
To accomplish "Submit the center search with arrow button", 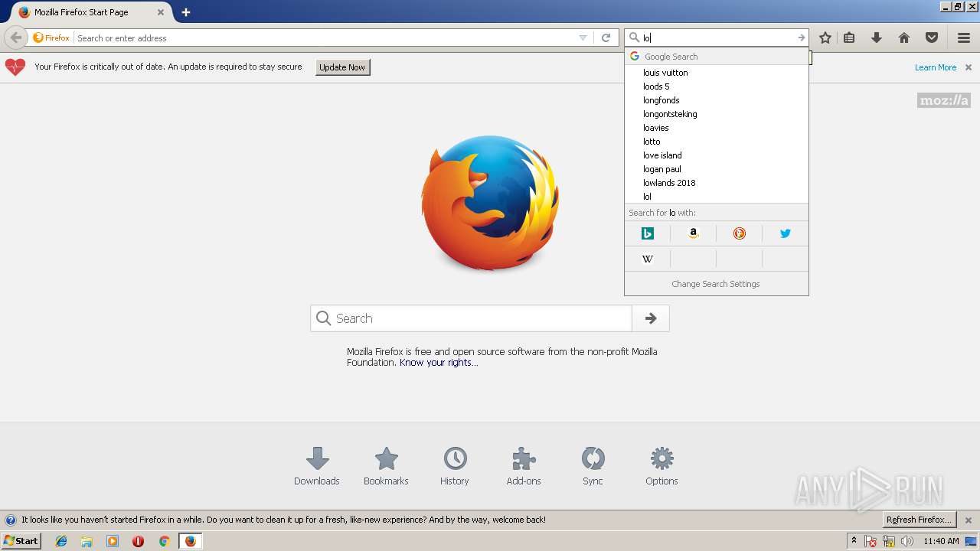I will (651, 318).
